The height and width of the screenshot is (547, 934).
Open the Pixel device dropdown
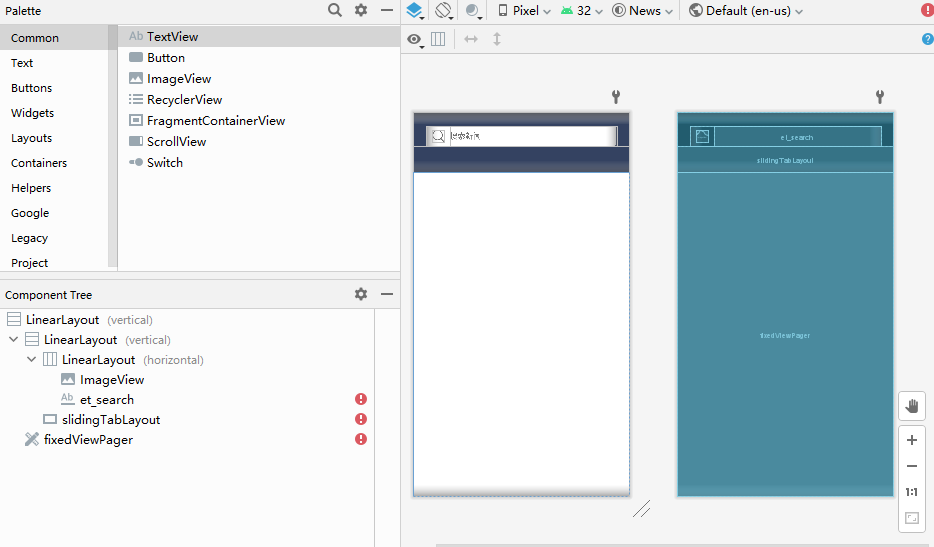(x=525, y=11)
